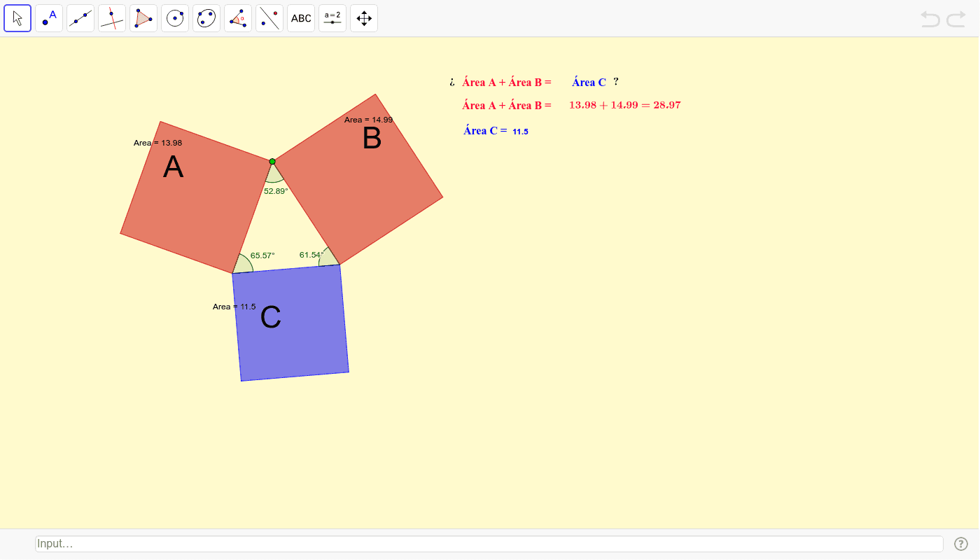This screenshot has width=980, height=560.
Task: Select the Perpendicular Line tool
Action: (112, 18)
